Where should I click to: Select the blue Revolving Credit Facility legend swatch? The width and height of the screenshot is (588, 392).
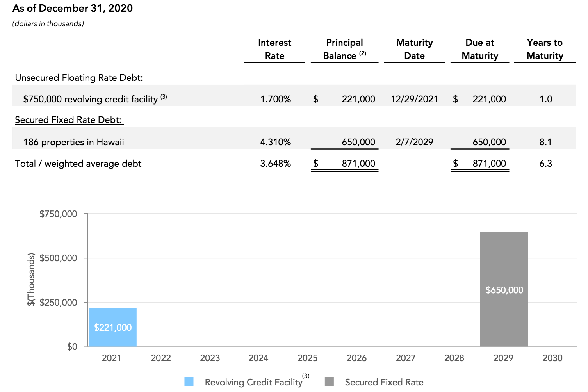pyautogui.click(x=189, y=382)
